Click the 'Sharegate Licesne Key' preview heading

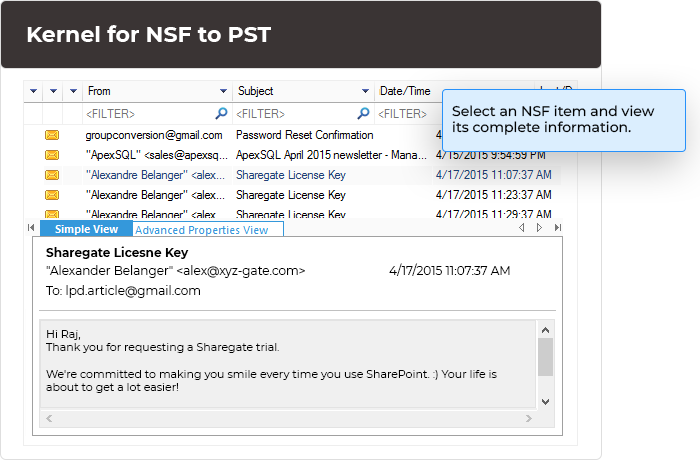(117, 252)
